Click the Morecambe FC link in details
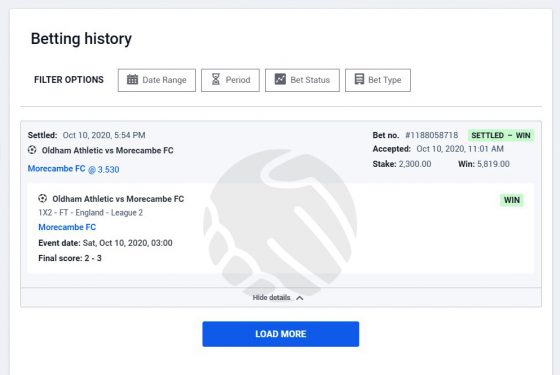 (x=67, y=227)
